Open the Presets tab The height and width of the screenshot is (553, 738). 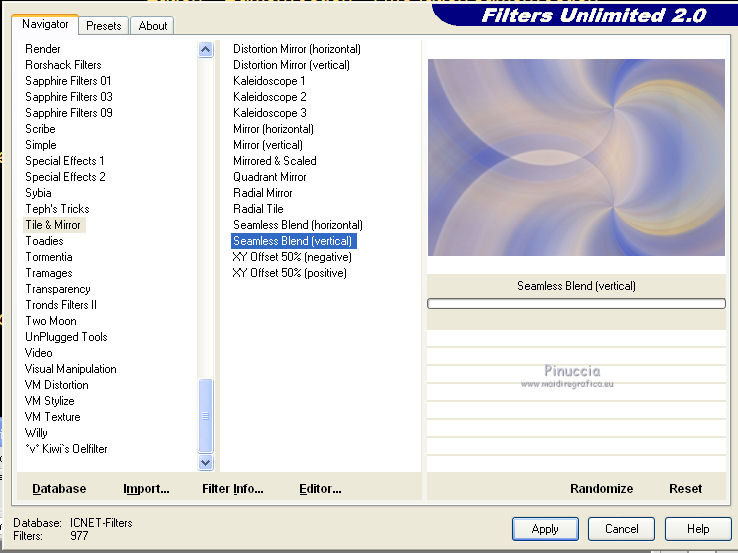104,26
